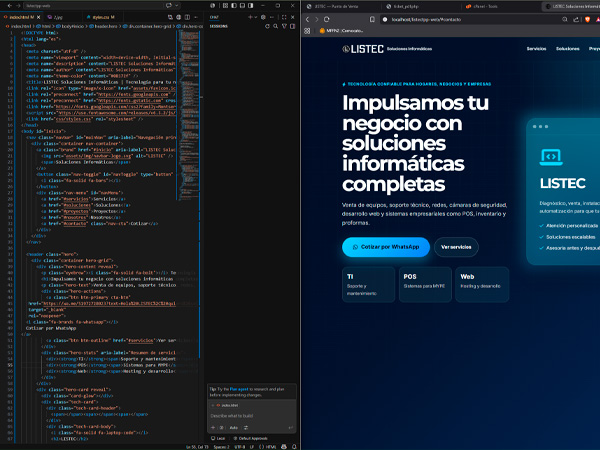Open the Local session target picker
This screenshot has width=600, height=450.
tap(218, 439)
